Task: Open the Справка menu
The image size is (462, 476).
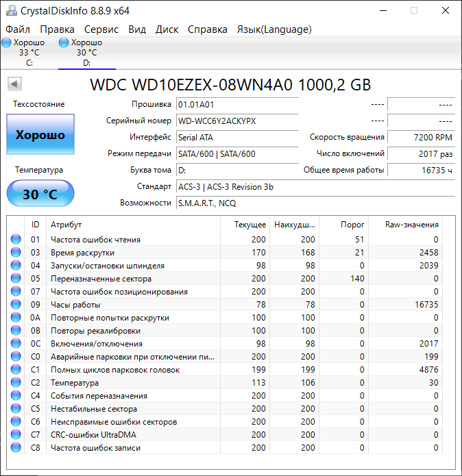Action: 208,29
